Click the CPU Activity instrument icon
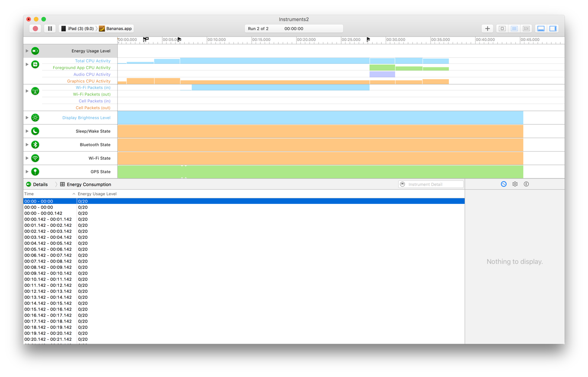This screenshot has height=377, width=588. [x=35, y=63]
